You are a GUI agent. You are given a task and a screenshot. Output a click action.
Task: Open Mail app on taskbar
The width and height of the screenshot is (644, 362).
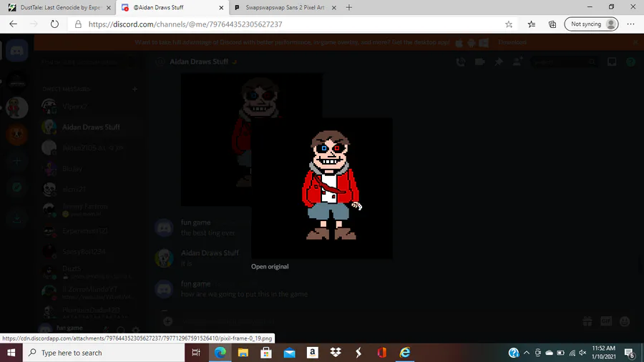tap(290, 353)
